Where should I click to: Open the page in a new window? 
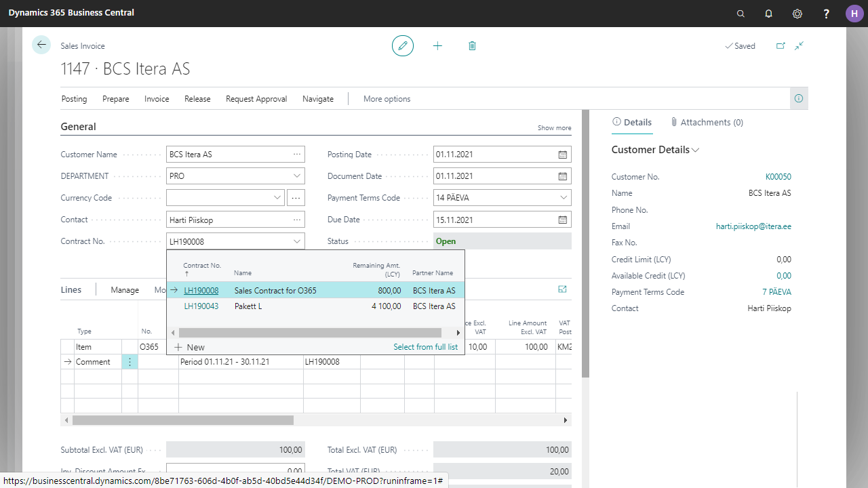pos(781,45)
